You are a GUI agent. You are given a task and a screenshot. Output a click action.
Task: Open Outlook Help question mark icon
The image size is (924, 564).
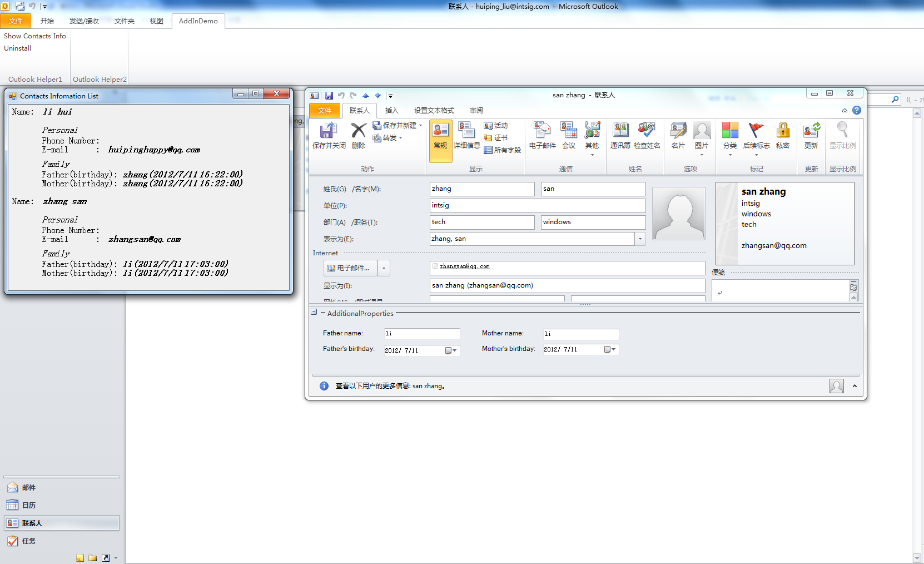coord(857,110)
